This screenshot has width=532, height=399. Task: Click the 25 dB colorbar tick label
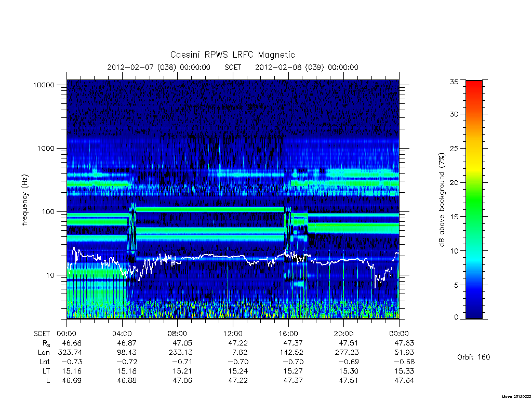pyautogui.click(x=454, y=149)
